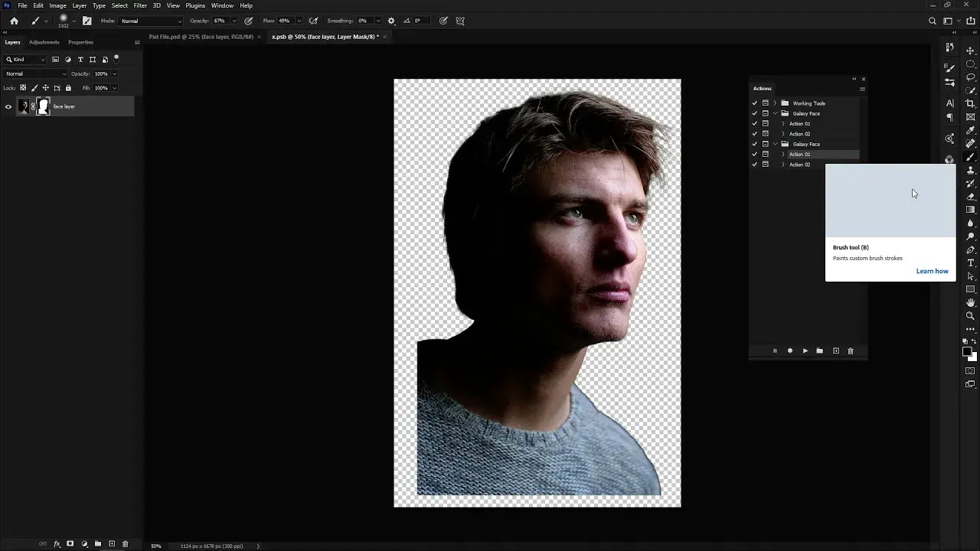Open Flow value dropdown arrow

[x=299, y=21]
